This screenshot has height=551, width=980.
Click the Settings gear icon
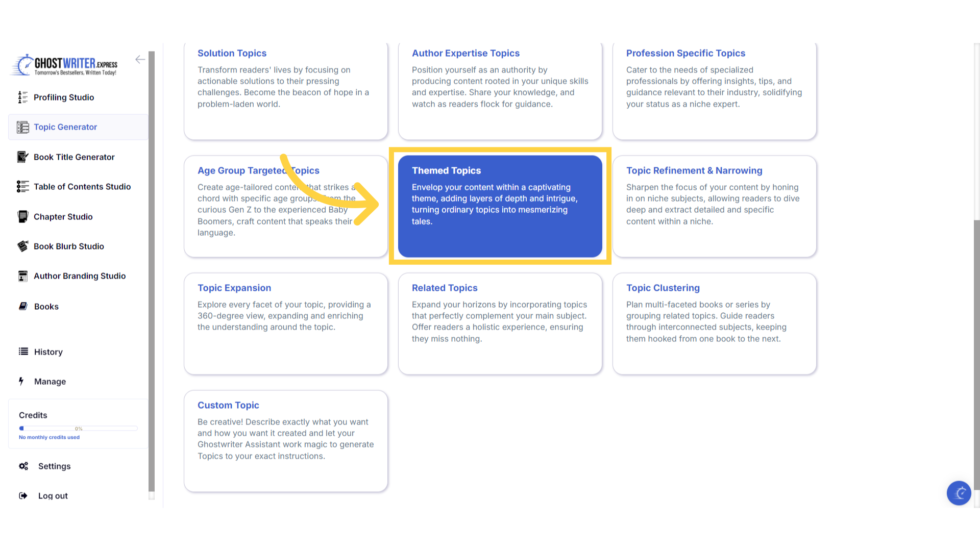[23, 466]
